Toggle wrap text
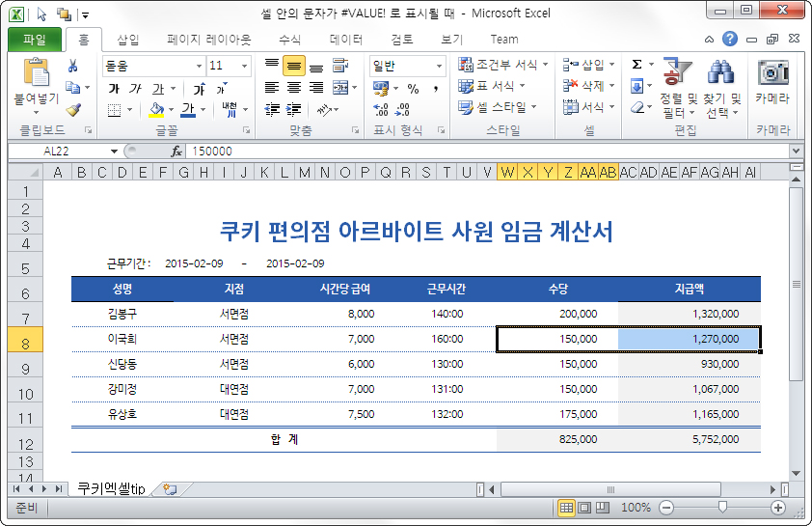 [x=340, y=66]
